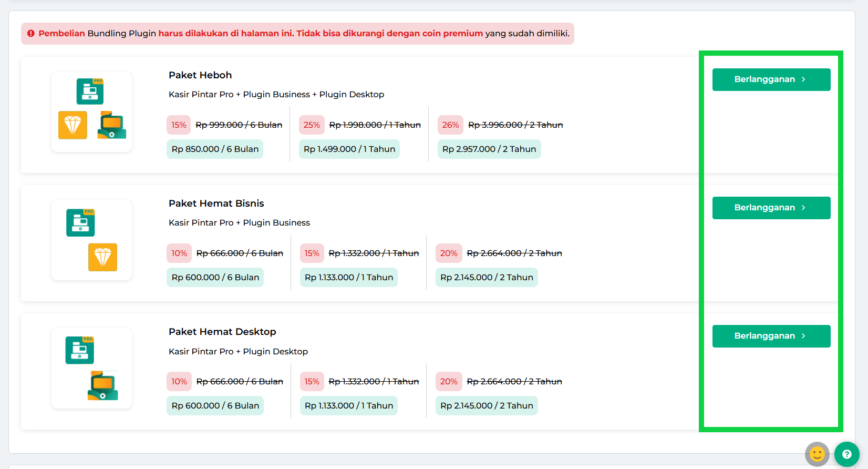
Task: Click the red warning icon in the alert banner
Action: (x=31, y=34)
